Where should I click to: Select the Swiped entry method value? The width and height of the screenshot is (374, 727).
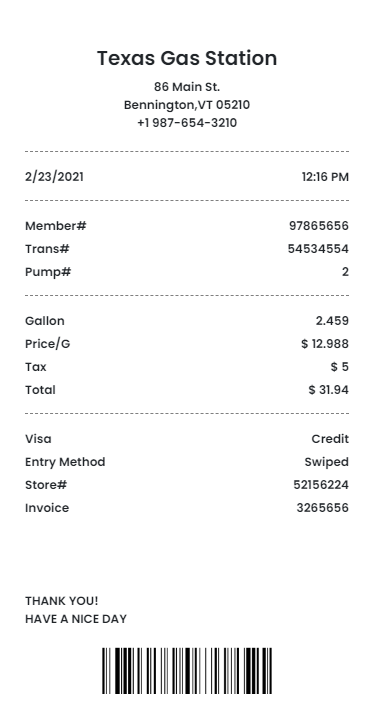coord(327,462)
